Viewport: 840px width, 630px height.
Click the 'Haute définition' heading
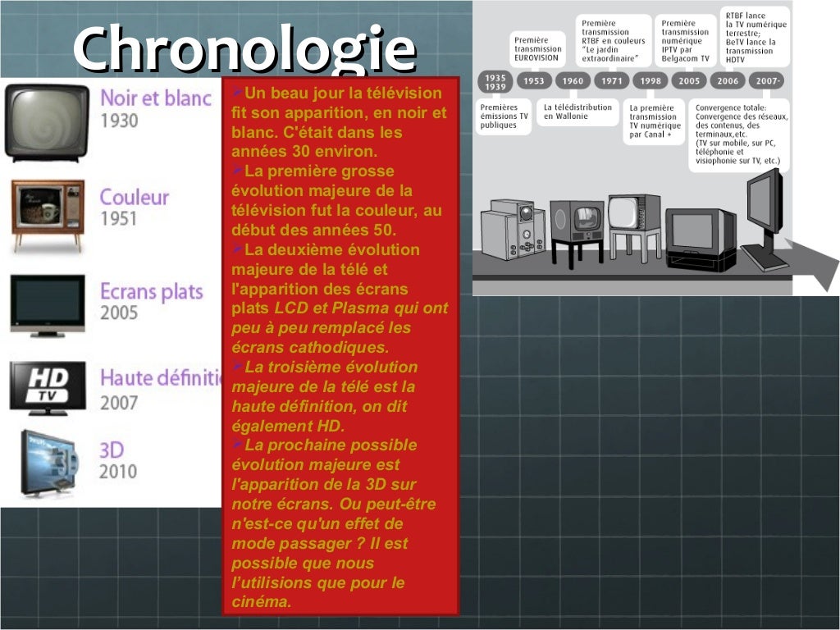point(161,378)
